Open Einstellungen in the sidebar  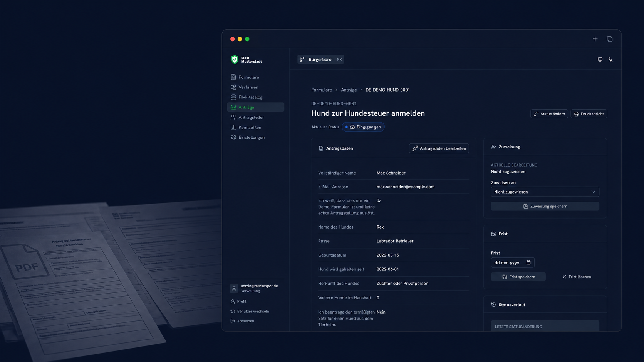click(255, 137)
